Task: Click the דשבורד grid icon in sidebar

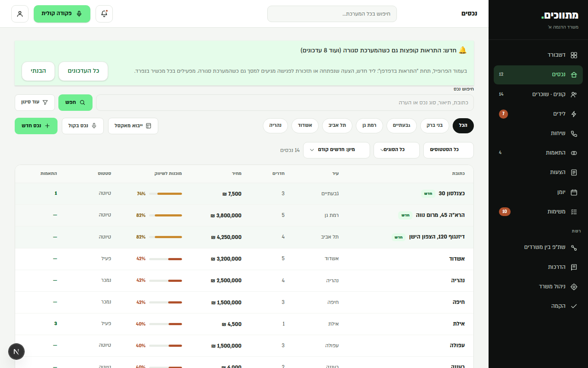Action: pyautogui.click(x=574, y=55)
